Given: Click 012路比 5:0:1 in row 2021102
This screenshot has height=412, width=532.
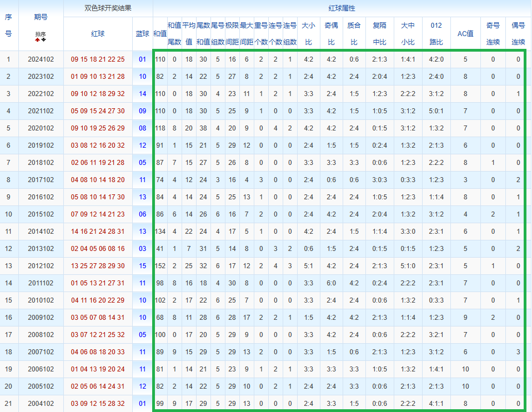Looking at the screenshot, I should click(x=436, y=111).
